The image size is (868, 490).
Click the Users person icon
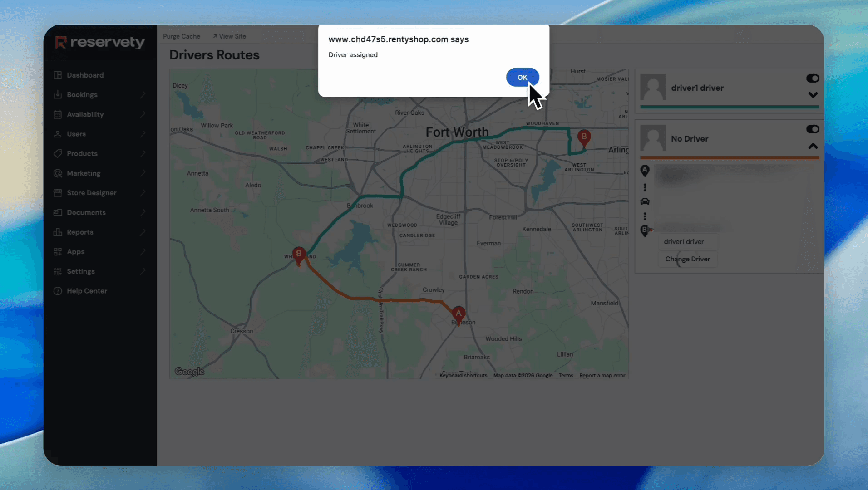tap(58, 134)
